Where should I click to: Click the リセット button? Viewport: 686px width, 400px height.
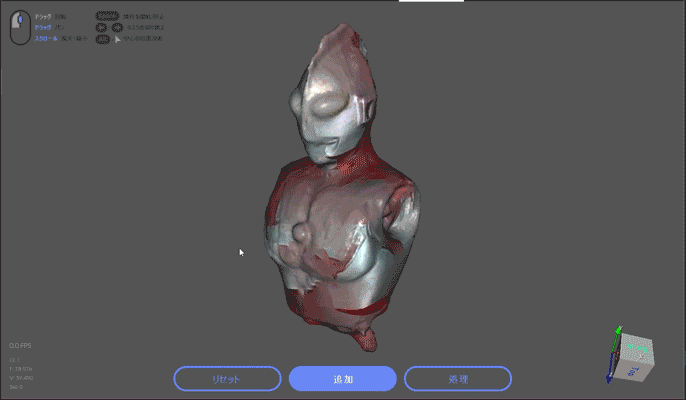(227, 379)
